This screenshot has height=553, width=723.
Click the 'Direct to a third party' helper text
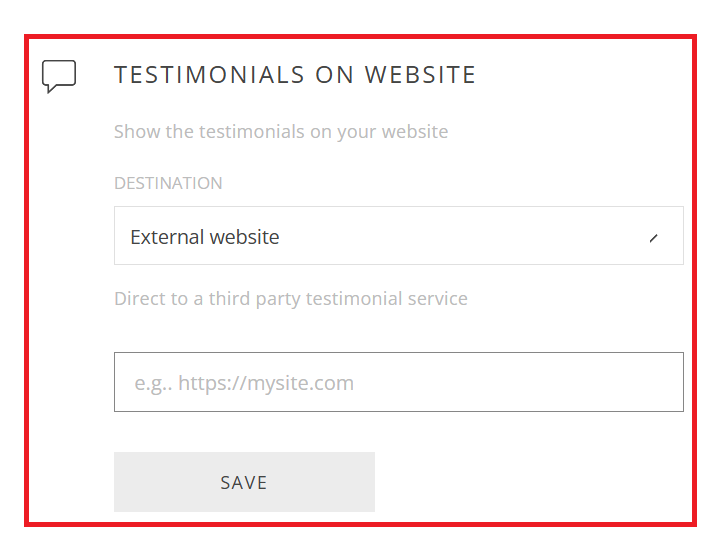pos(291,299)
